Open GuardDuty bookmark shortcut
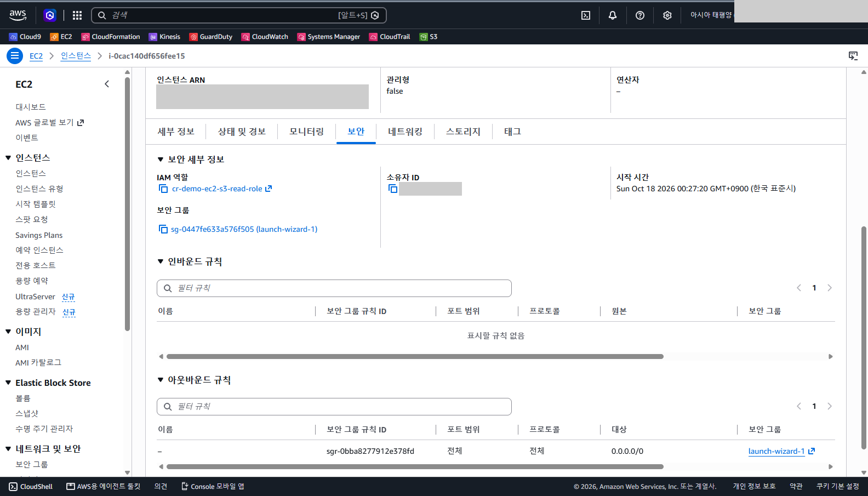The height and width of the screenshot is (496, 868). point(211,37)
